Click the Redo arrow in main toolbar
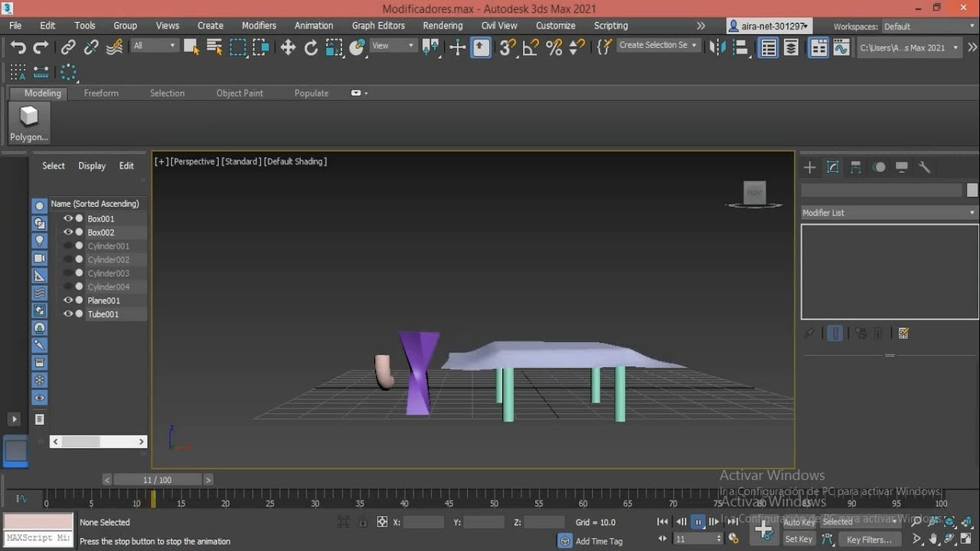 (x=41, y=47)
